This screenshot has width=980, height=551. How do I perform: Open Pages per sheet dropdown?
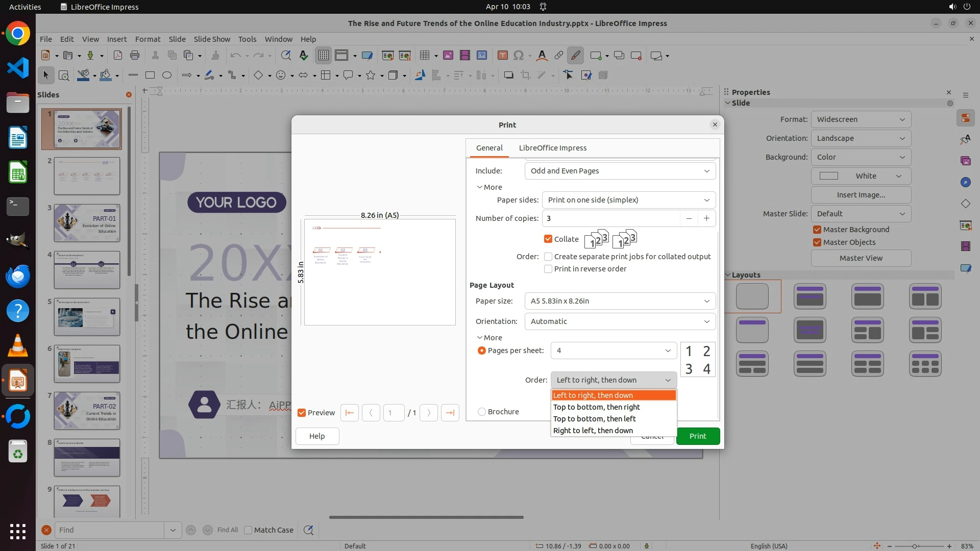[613, 350]
